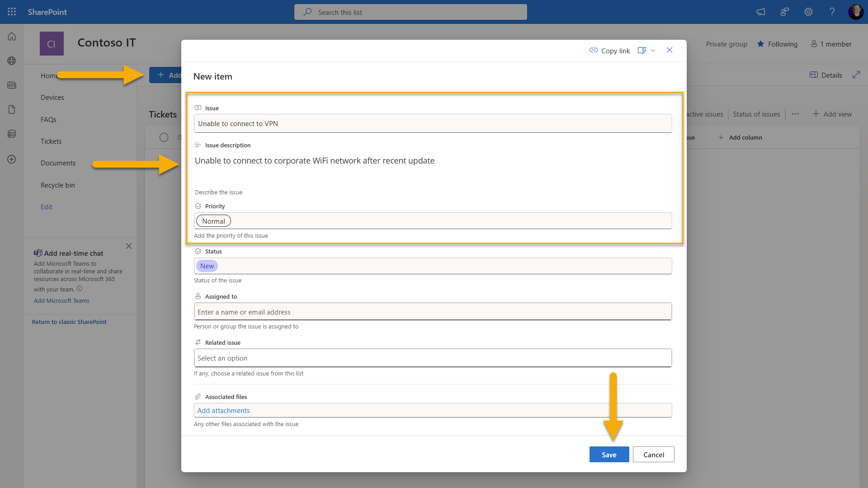Open the SharePoint settings gear
This screenshot has width=868, height=488.
[x=808, y=12]
